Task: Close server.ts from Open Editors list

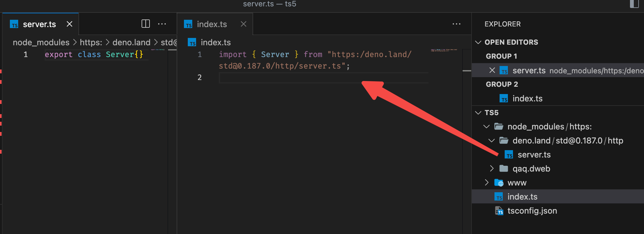Action: point(492,70)
